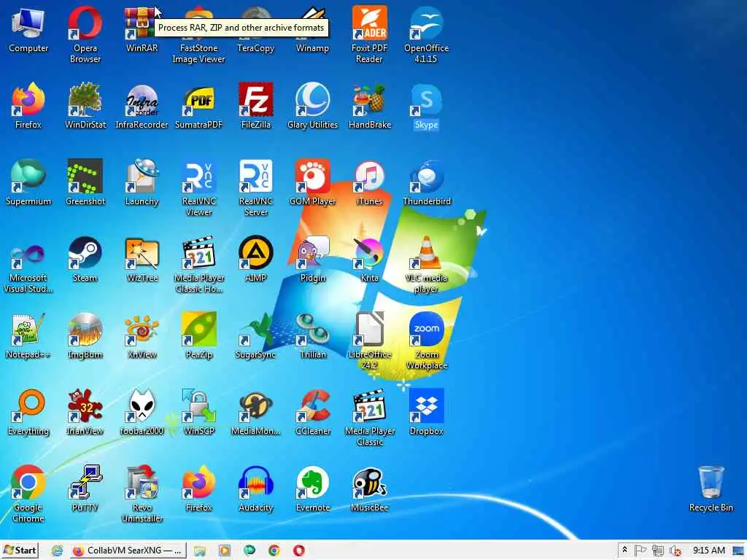The height and width of the screenshot is (560, 747).
Task: Click the network tray icon
Action: 657,551
